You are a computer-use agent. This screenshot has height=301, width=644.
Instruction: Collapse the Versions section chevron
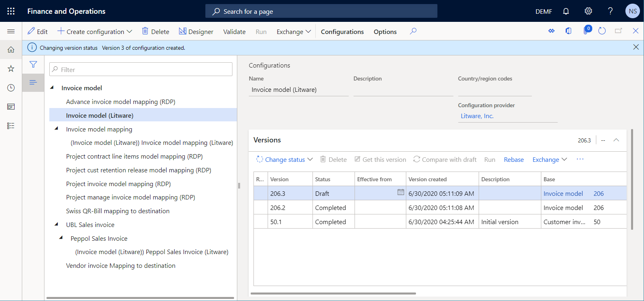pyautogui.click(x=616, y=140)
